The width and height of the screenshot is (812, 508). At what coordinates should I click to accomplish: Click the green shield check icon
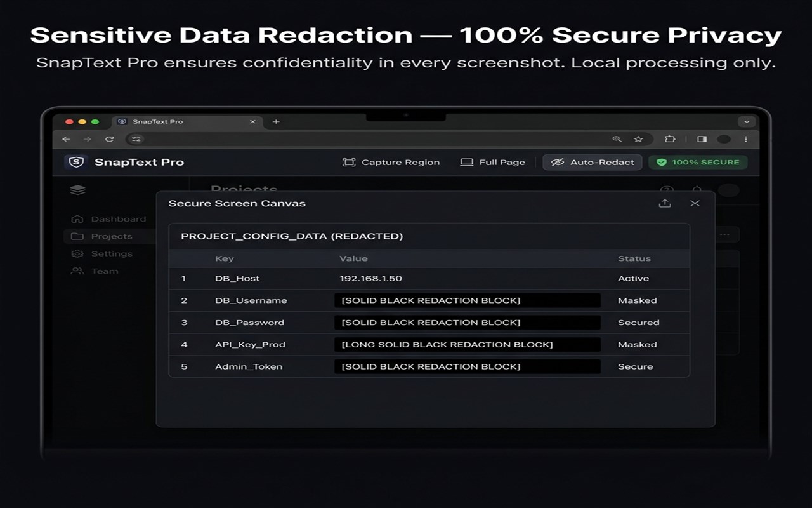(662, 162)
